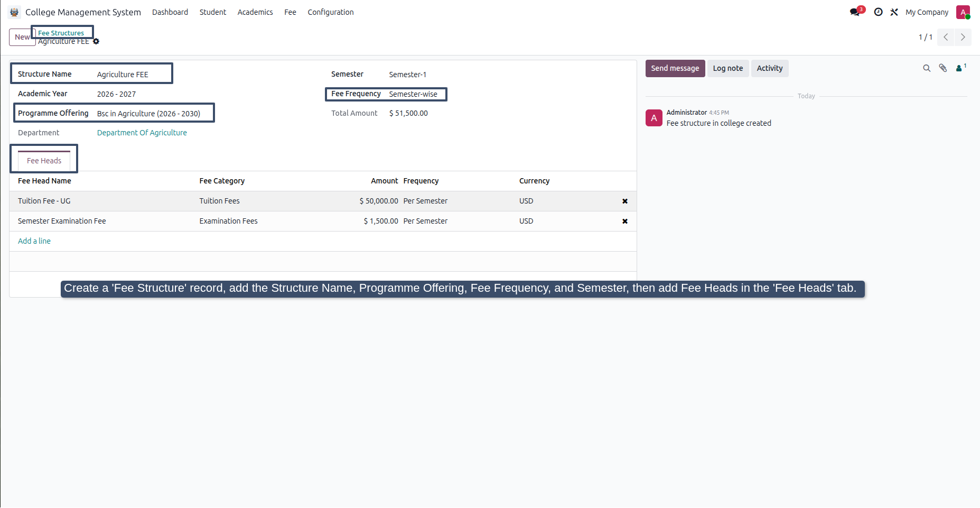Screen dimensions: 980x508
Task: Open the Student menu
Action: pyautogui.click(x=213, y=12)
